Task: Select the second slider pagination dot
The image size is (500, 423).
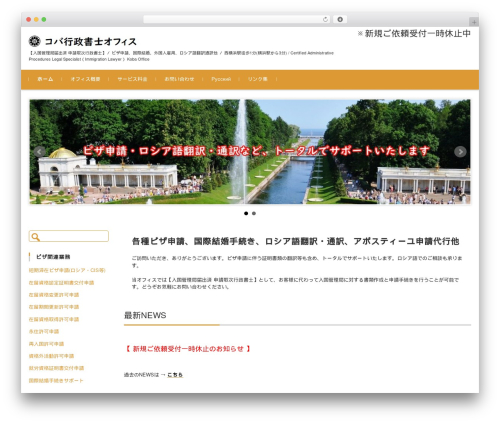Action: click(x=254, y=213)
